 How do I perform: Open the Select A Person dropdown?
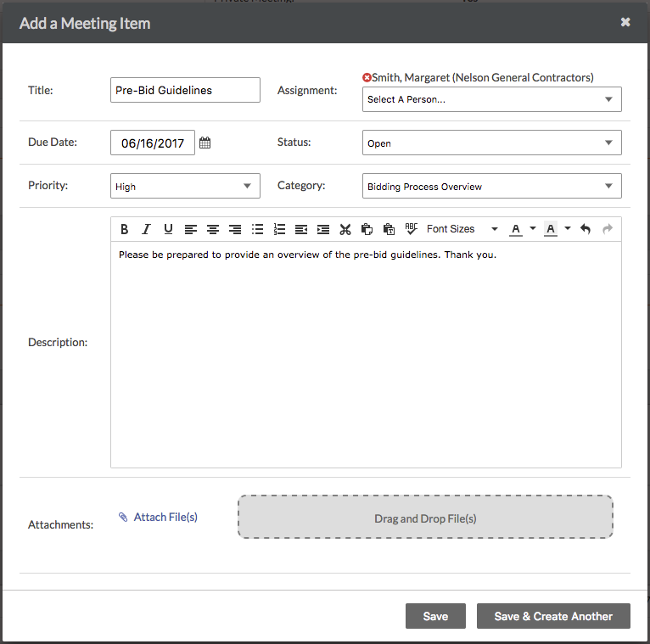click(x=491, y=99)
